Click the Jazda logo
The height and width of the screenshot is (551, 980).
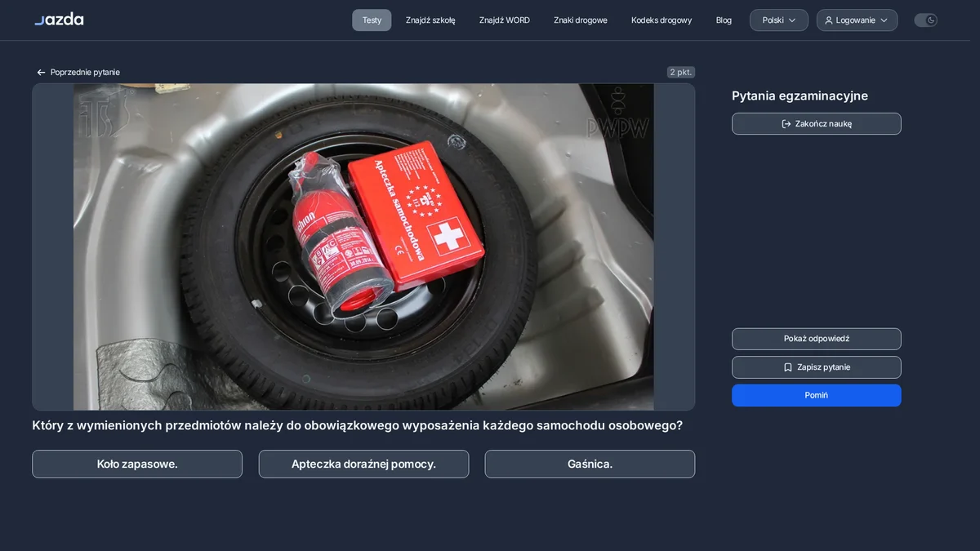click(x=59, y=19)
